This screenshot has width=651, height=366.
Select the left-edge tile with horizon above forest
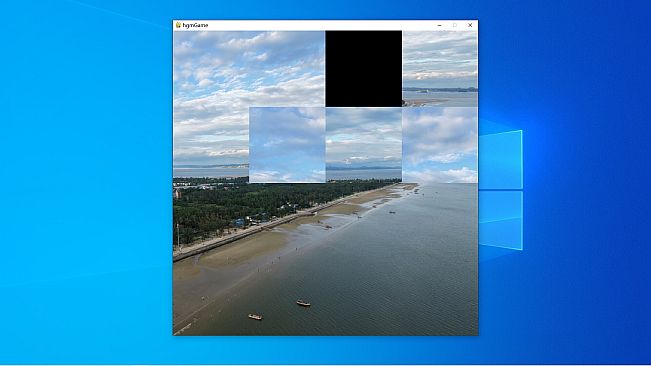click(x=211, y=145)
